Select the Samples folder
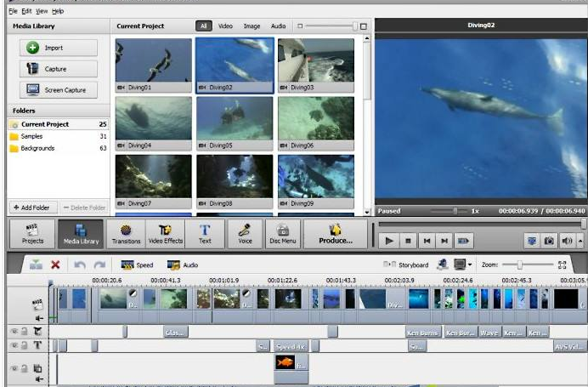588x387 pixels. (58, 136)
